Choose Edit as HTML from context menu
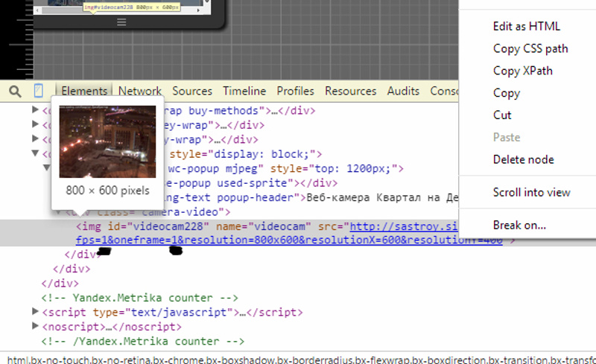 pyautogui.click(x=526, y=26)
